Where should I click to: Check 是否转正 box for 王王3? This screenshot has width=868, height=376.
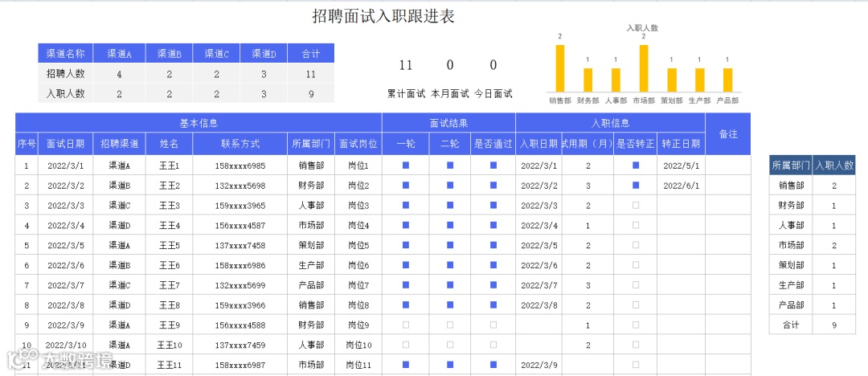pos(636,206)
